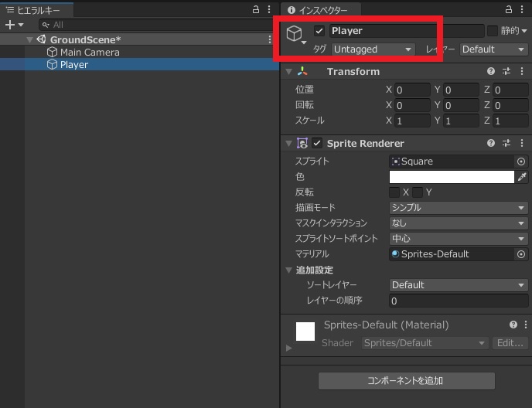Enable flip Y checkbox
The height and width of the screenshot is (408, 532).
[418, 192]
